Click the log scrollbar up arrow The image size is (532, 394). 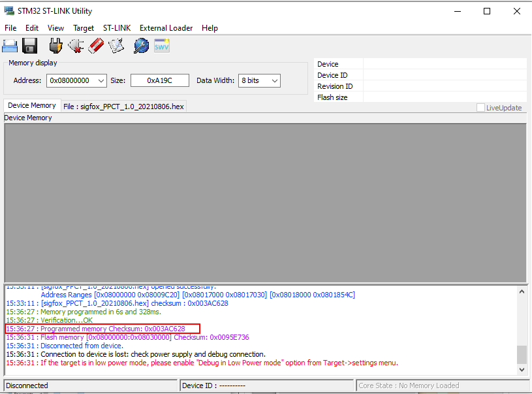pyautogui.click(x=522, y=291)
